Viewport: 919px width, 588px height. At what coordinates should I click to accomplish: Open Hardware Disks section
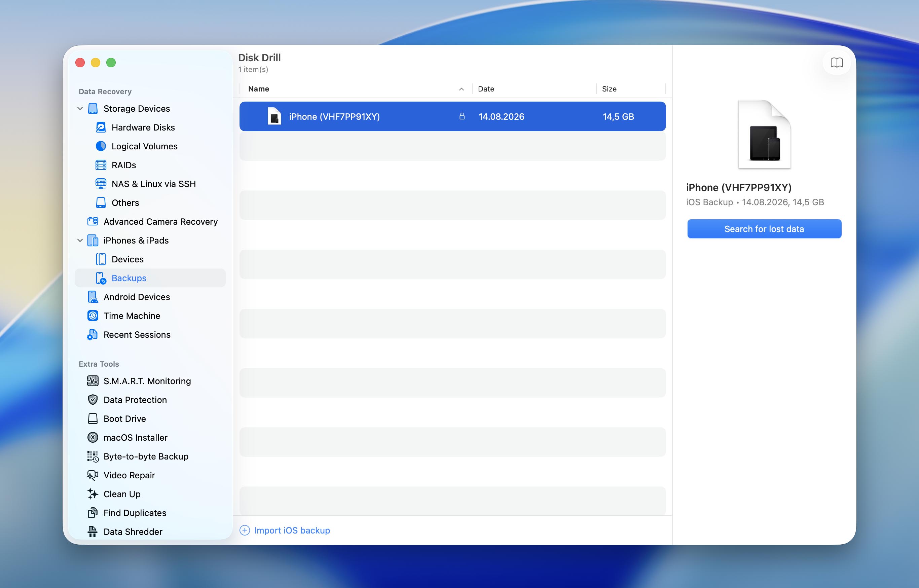tap(143, 127)
